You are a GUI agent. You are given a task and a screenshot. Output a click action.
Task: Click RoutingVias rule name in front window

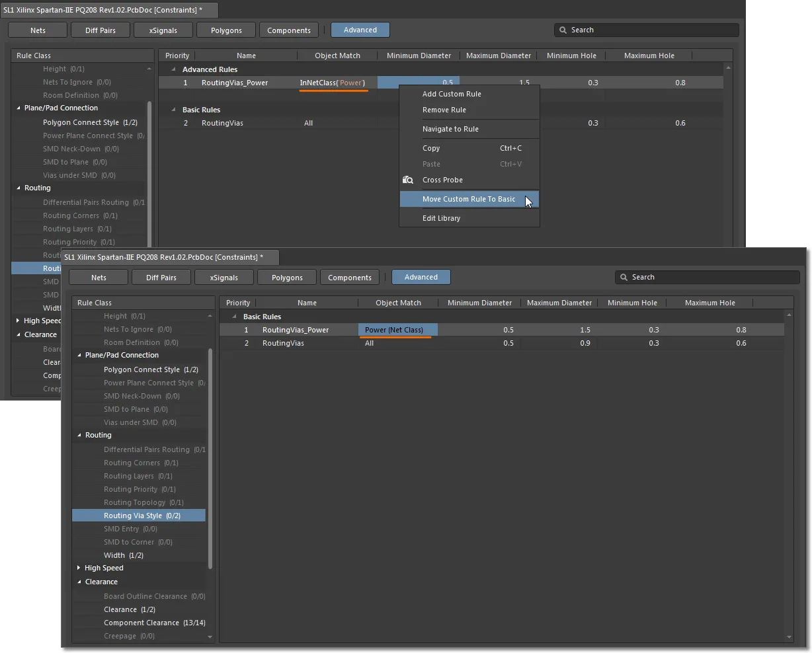283,343
